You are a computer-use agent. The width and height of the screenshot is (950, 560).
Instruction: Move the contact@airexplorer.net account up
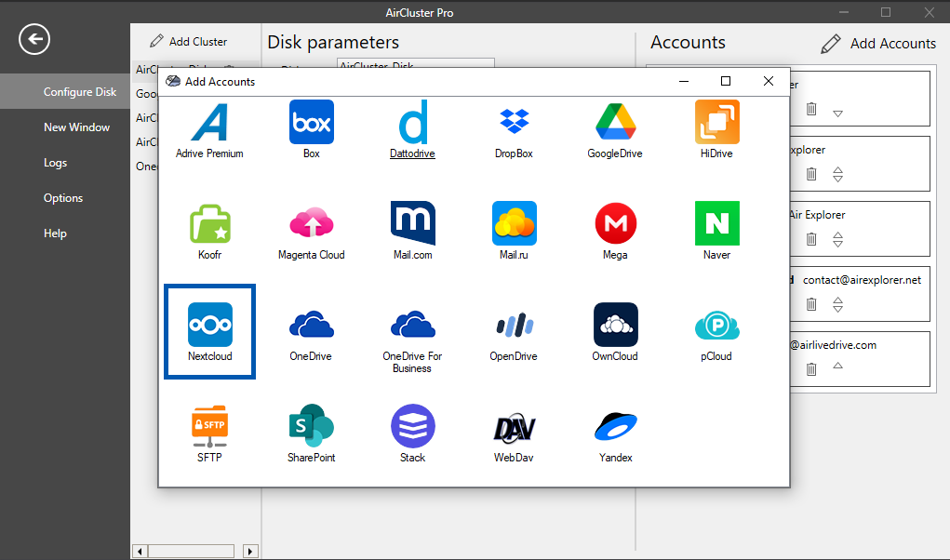coord(838,300)
